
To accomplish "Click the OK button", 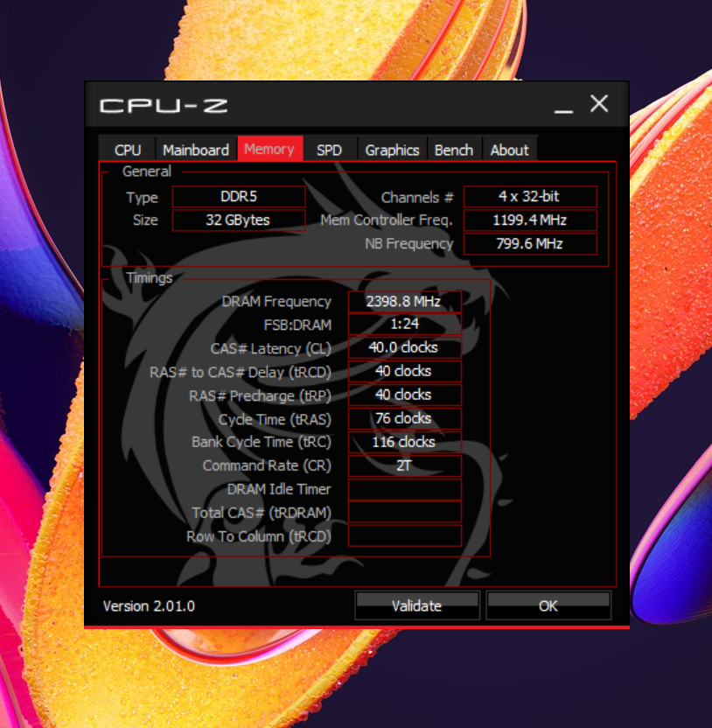I will pyautogui.click(x=548, y=605).
